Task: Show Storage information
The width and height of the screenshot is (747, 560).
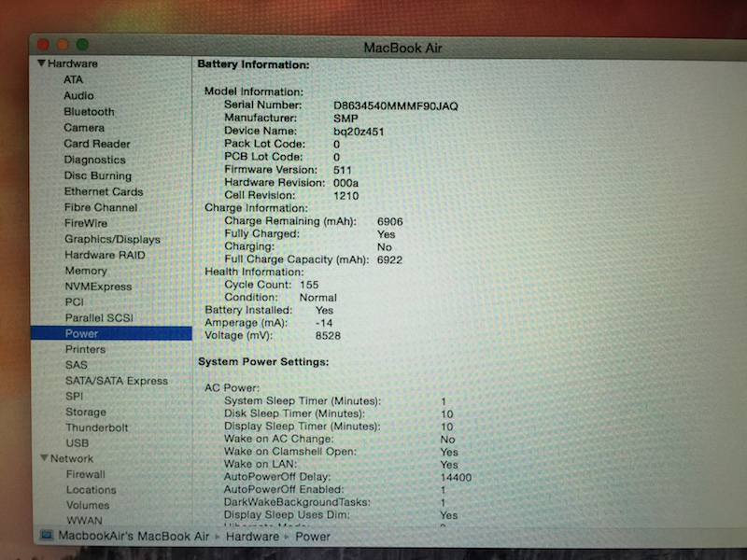Action: [x=86, y=412]
